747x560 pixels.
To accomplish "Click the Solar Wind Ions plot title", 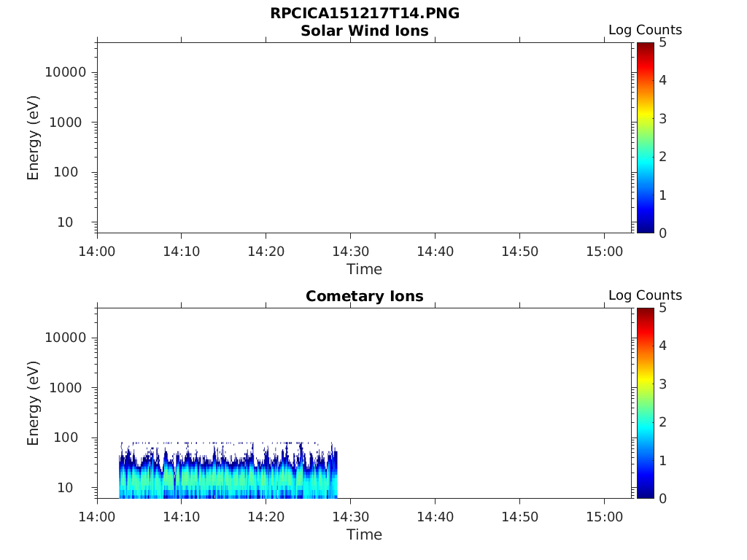I will tap(365, 31).
